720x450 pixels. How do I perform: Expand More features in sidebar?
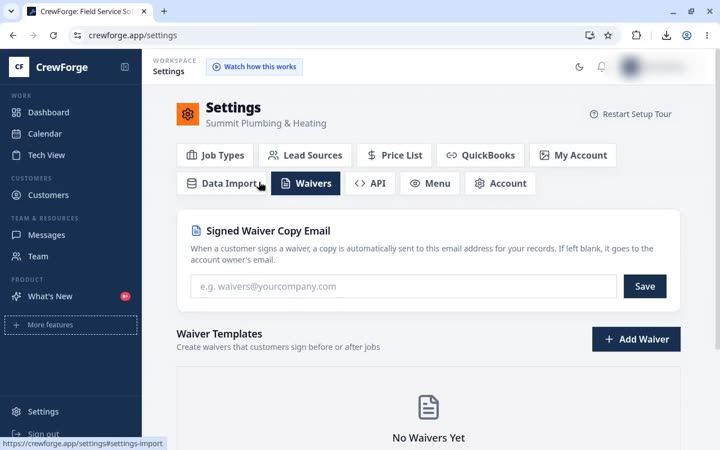71,325
